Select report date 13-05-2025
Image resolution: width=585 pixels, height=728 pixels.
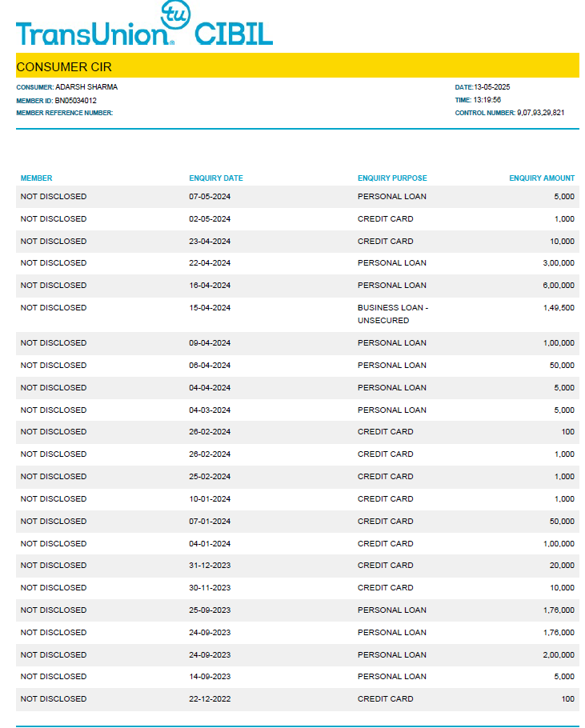pos(491,87)
